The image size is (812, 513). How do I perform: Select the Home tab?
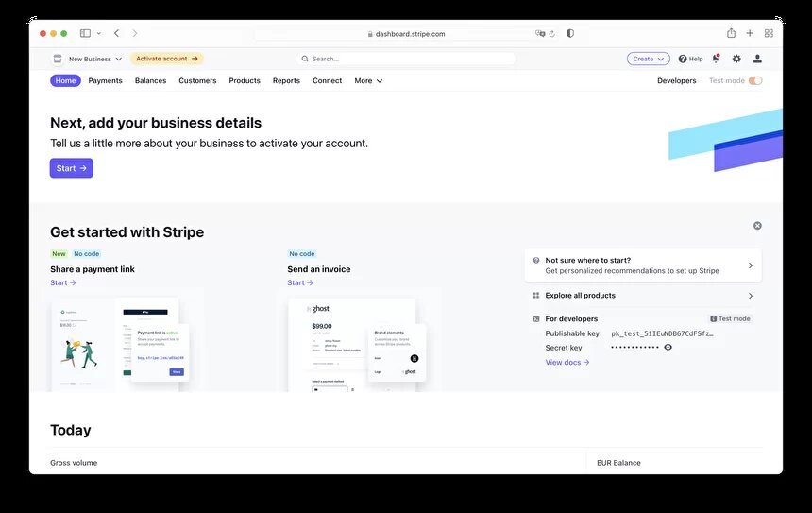65,81
